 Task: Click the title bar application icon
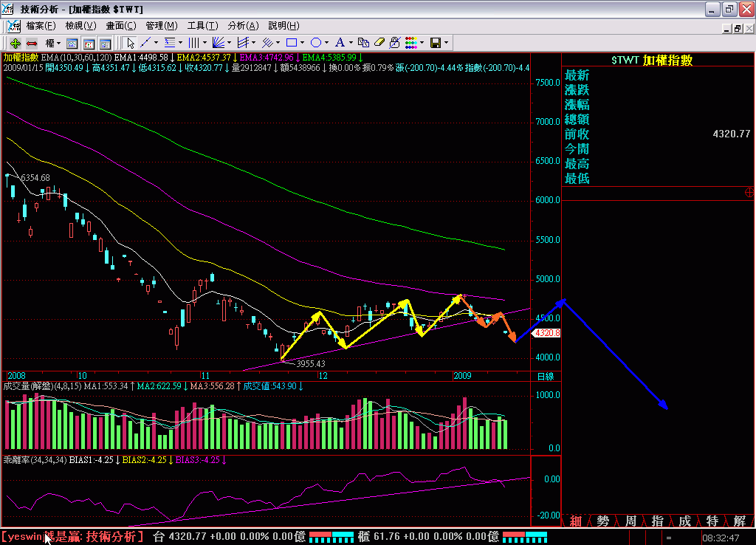click(7, 9)
